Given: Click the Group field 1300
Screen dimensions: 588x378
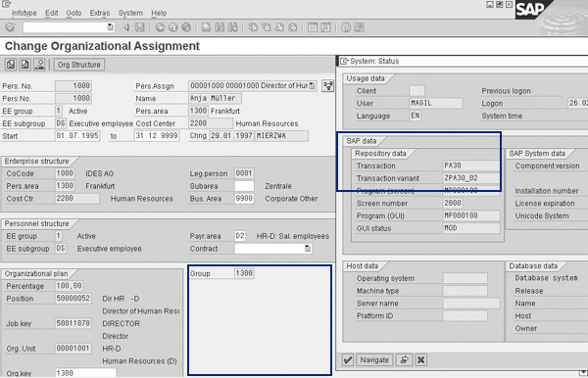Looking at the screenshot, I should pos(244,273).
